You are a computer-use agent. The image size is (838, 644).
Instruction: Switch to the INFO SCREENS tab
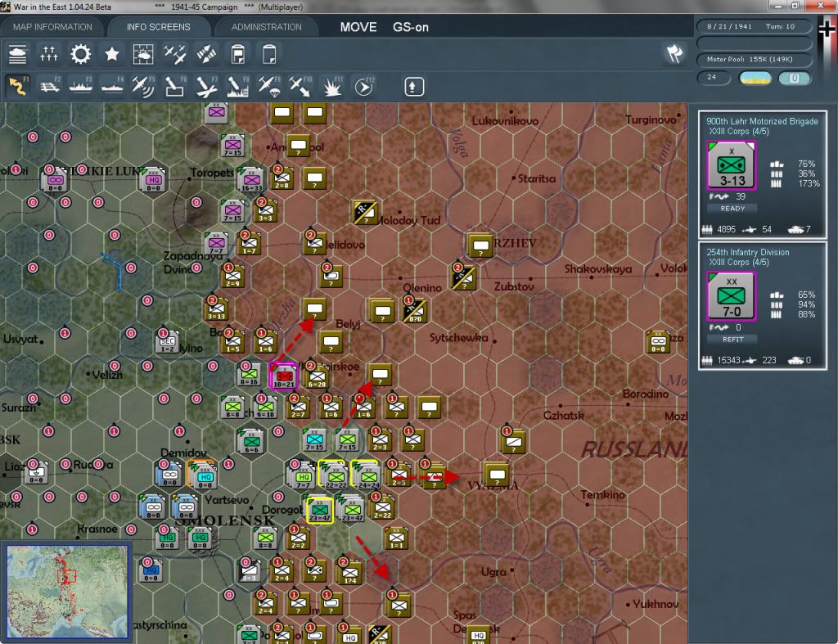tap(158, 27)
